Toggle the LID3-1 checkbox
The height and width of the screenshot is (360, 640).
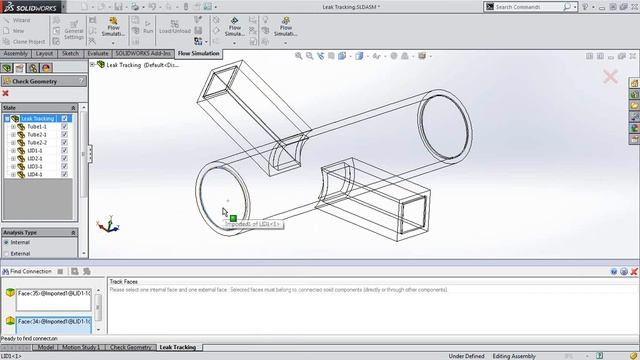64,166
